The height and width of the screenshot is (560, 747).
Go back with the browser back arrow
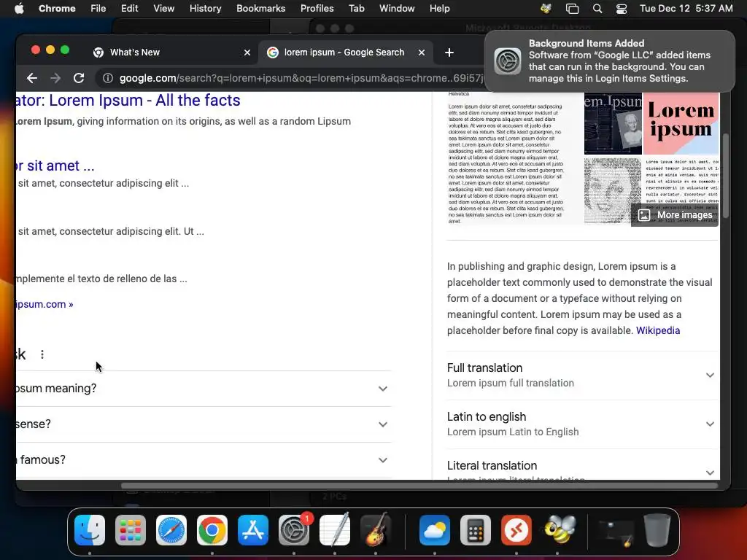tap(32, 78)
